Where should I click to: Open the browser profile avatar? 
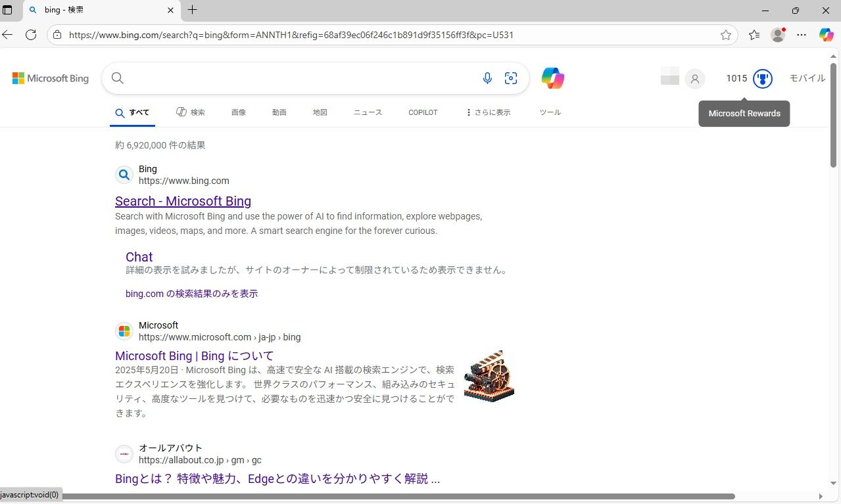point(778,35)
